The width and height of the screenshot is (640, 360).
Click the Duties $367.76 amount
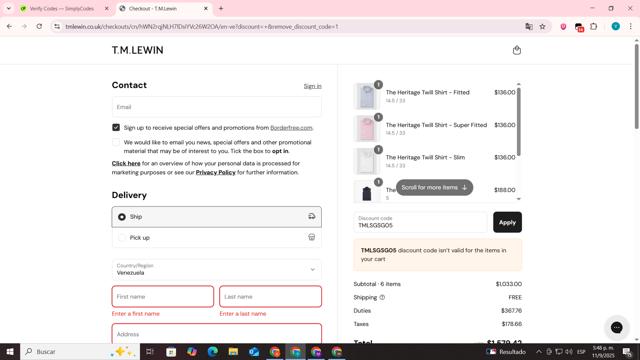coord(511,311)
